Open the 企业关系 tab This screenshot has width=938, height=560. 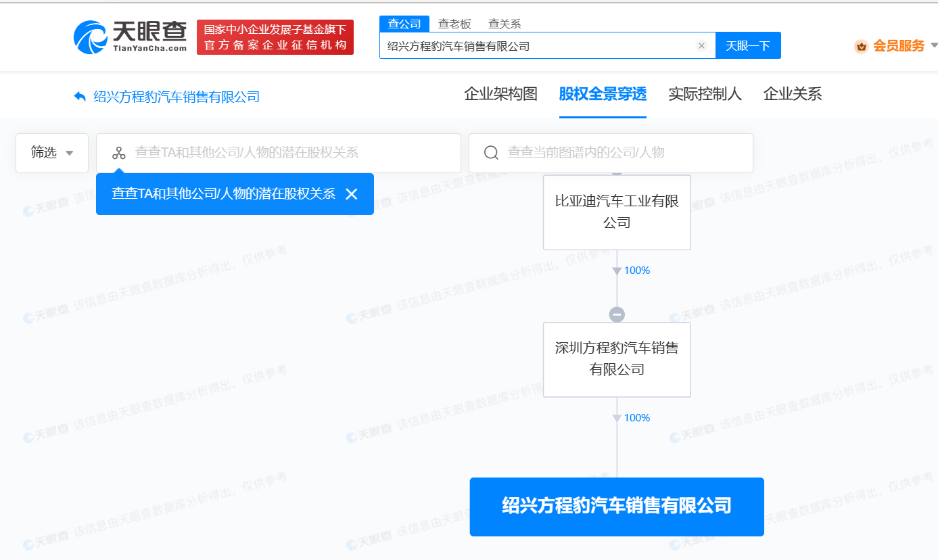coord(793,94)
